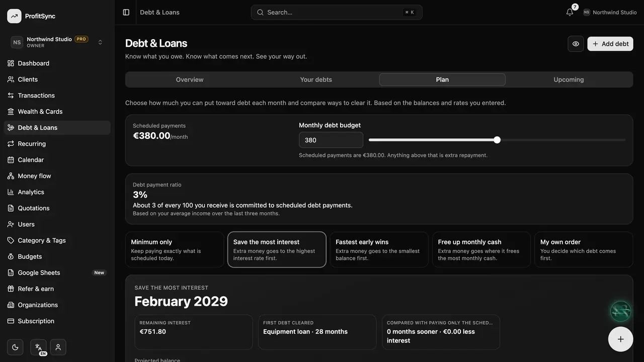Click the Dashboard grid icon

coord(11,63)
